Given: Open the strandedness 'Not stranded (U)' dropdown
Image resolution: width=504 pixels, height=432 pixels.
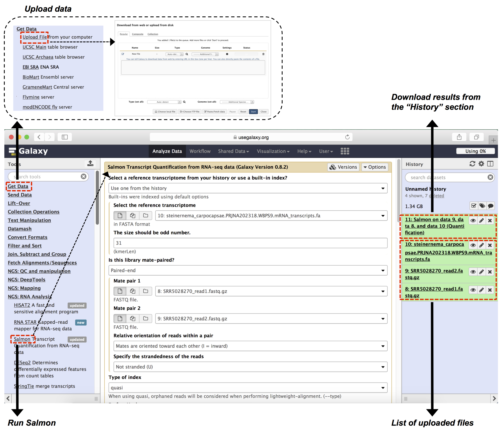Looking at the screenshot, I should click(250, 367).
